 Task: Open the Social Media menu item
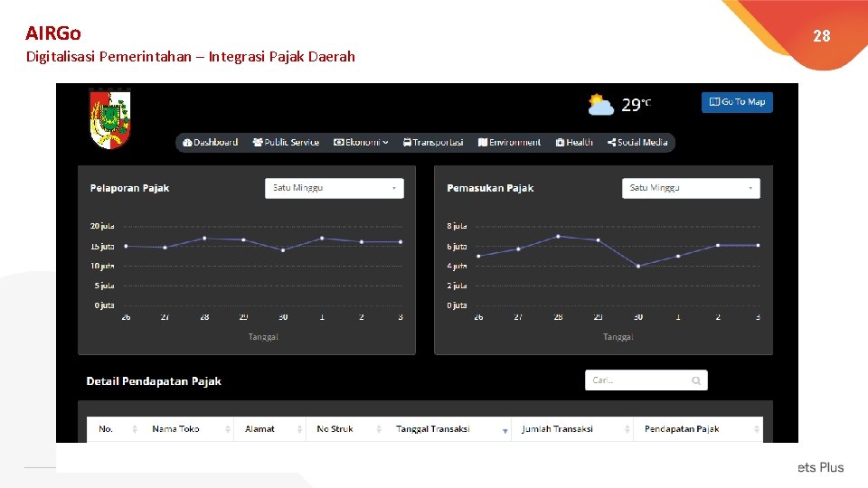click(637, 142)
